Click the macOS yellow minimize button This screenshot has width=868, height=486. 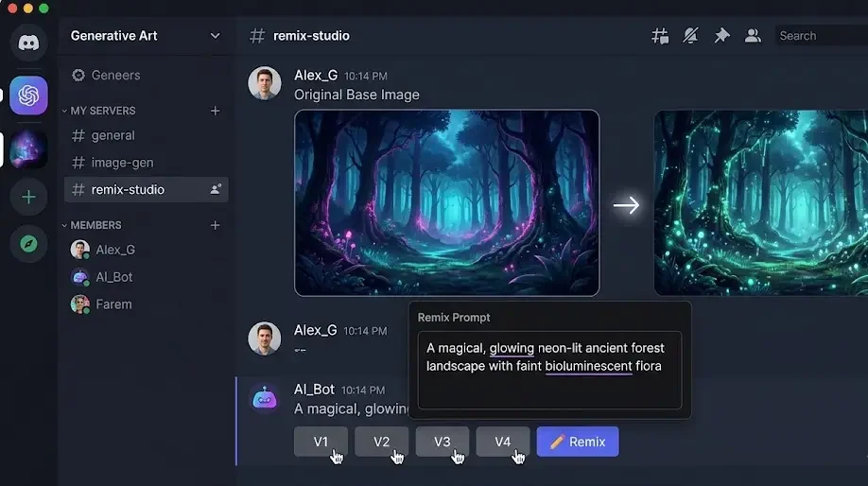[x=28, y=9]
